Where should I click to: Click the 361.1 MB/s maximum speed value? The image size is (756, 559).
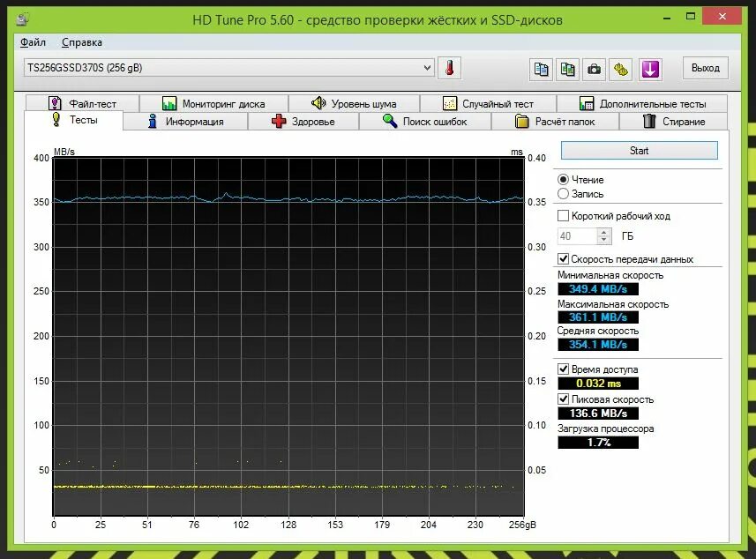tap(598, 317)
